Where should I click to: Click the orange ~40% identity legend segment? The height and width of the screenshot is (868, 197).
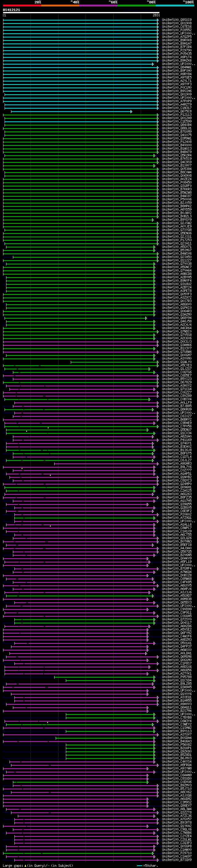click(60, 6)
